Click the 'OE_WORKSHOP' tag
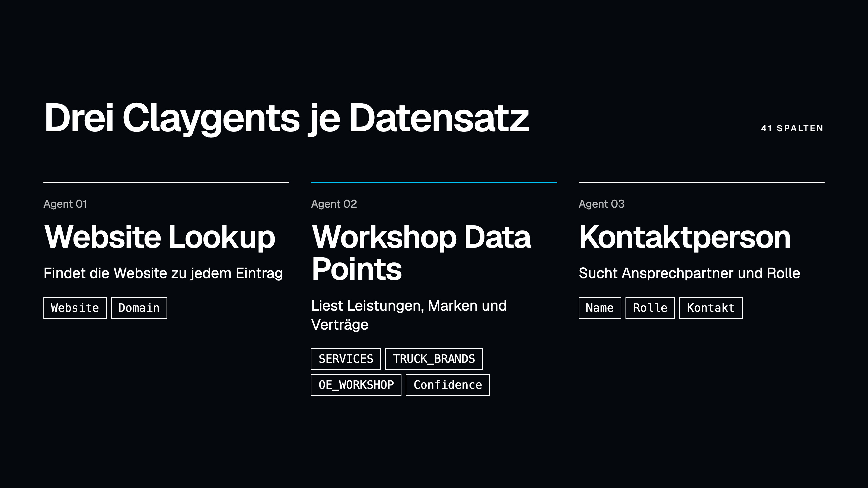This screenshot has width=868, height=488. (x=356, y=385)
